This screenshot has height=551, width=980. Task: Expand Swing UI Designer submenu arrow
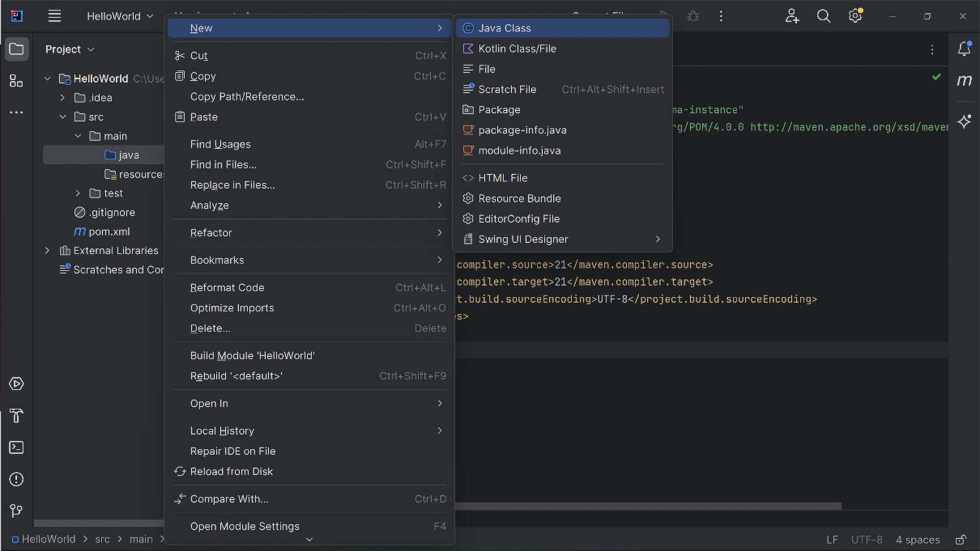pyautogui.click(x=658, y=240)
